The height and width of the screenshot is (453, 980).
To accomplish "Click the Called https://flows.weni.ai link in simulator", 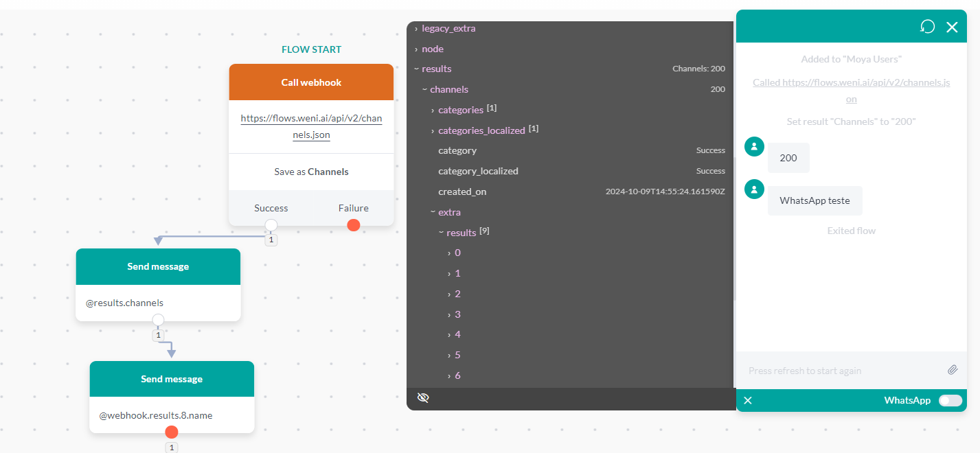I will click(851, 89).
